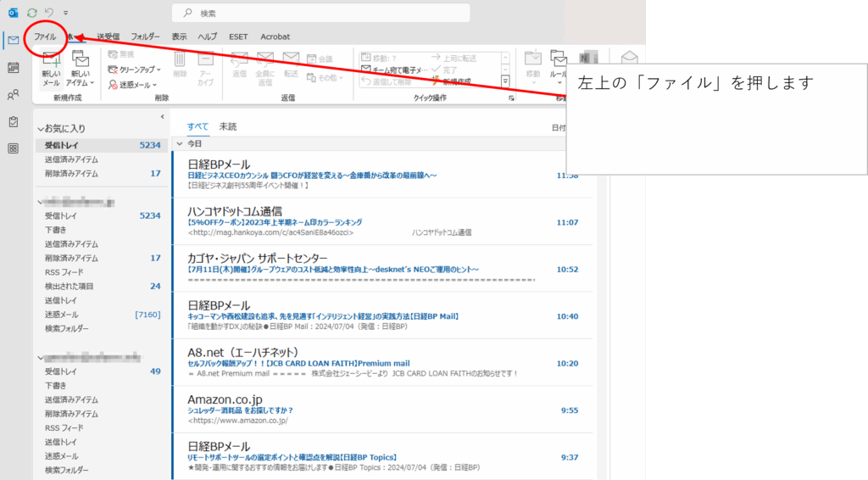This screenshot has width=868, height=480.
Task: Switch to the 未読 unread filter
Action: point(228,126)
